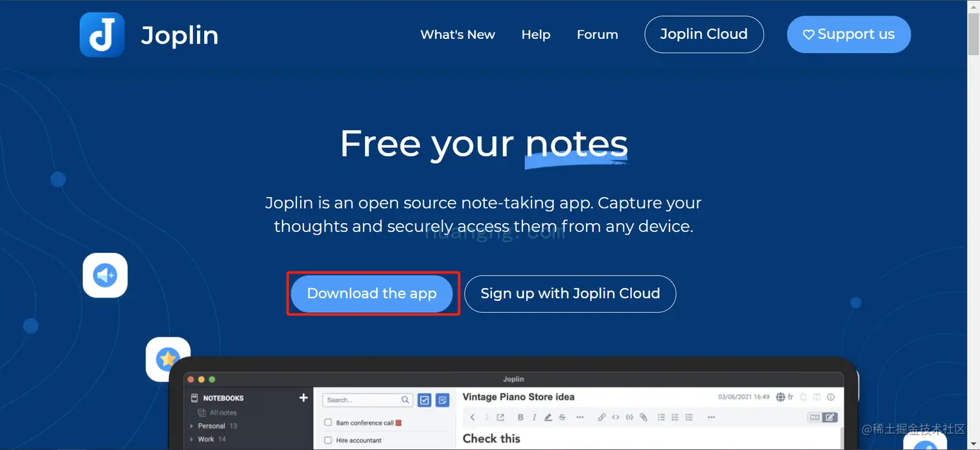Click the Check this heading in the note
The height and width of the screenshot is (450, 980).
tap(491, 438)
